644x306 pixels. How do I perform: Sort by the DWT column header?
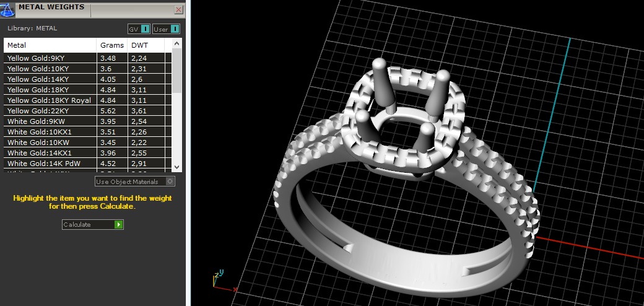click(146, 45)
